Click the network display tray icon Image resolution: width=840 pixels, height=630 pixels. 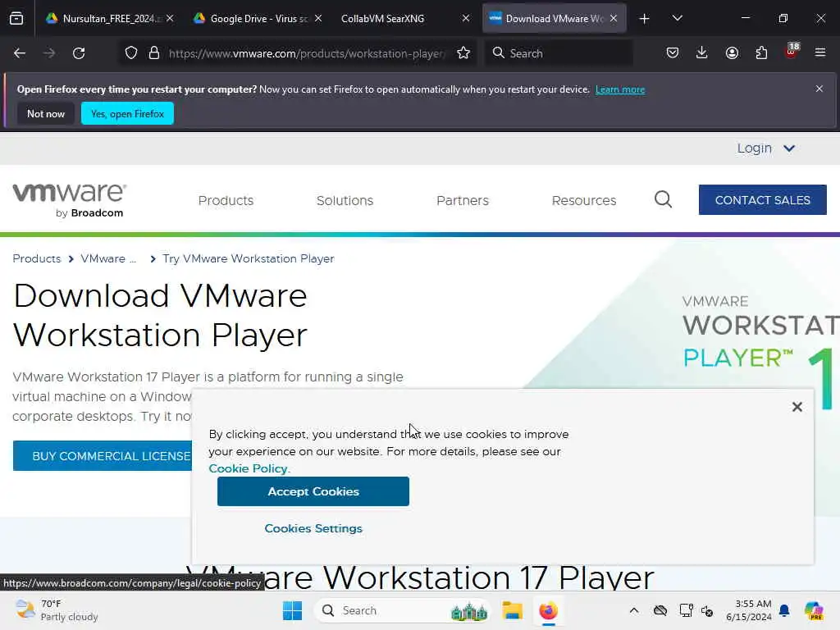coord(686,610)
